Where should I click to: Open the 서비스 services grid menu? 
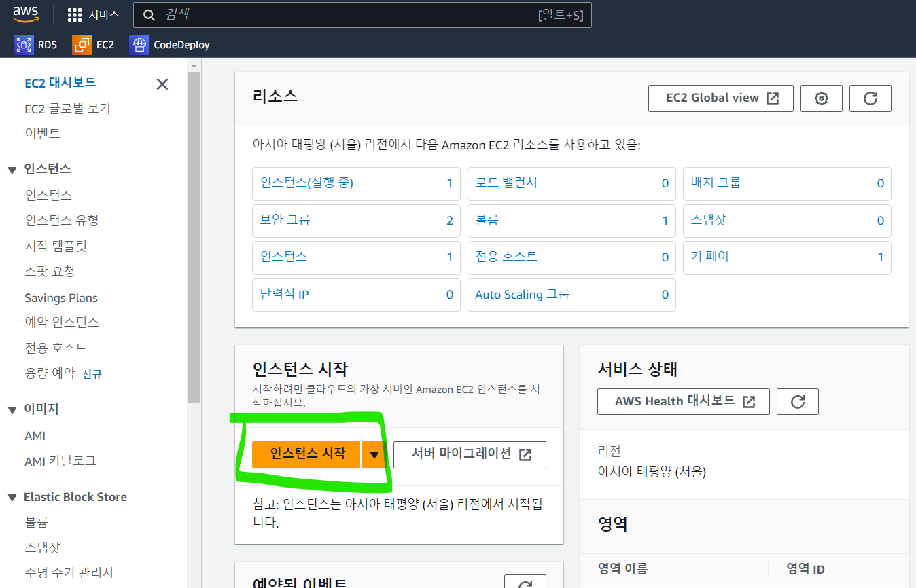94,15
